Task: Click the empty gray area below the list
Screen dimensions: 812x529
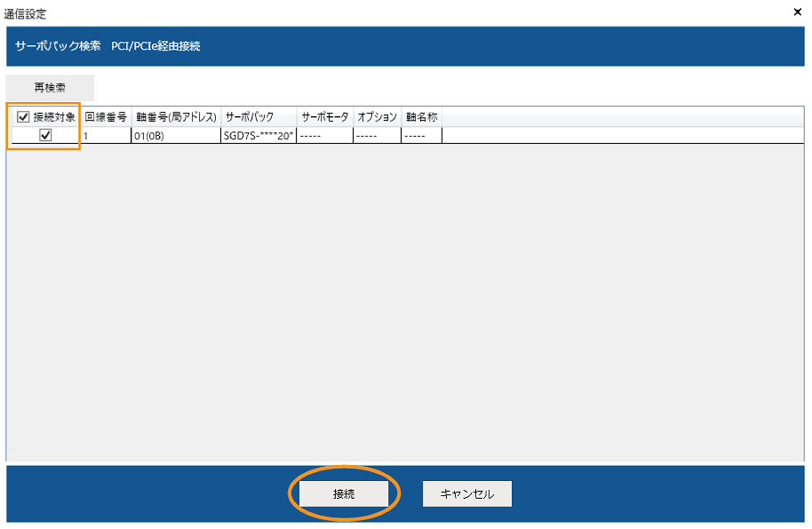Action: 405,302
